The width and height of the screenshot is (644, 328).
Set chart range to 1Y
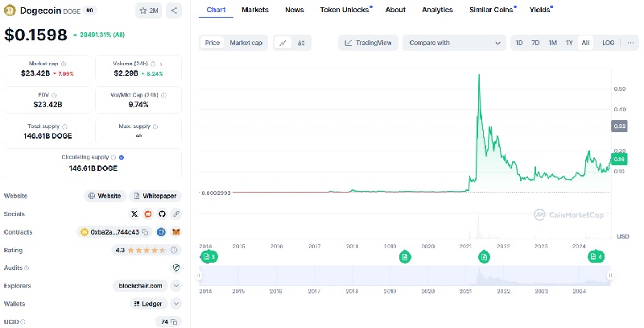tap(569, 43)
